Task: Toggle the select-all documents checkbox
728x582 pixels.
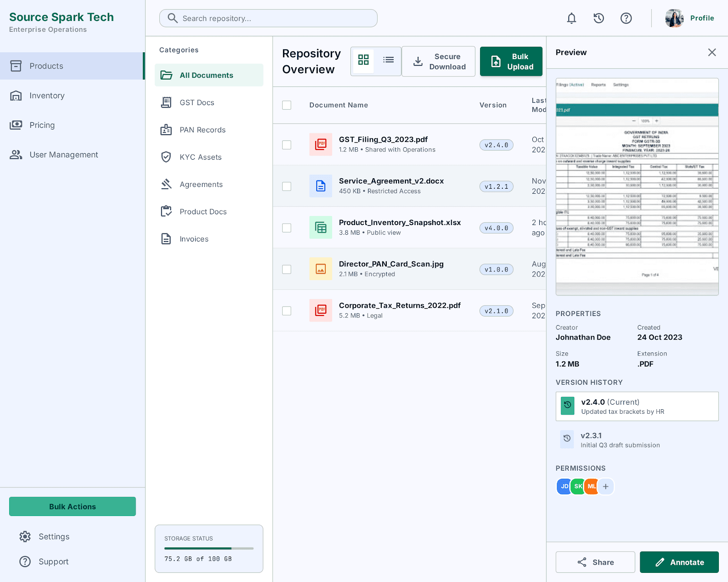Action: tap(287, 105)
